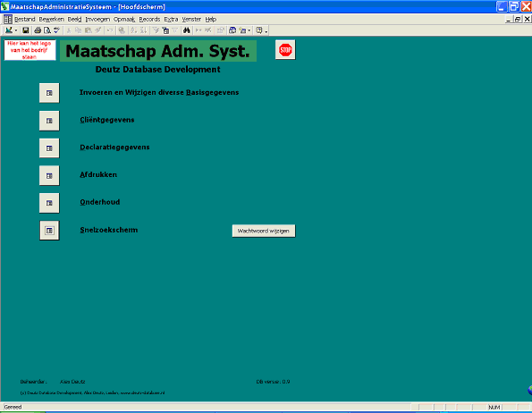The height and width of the screenshot is (413, 532).
Task: Click the company logo placeholder box
Action: [30, 50]
